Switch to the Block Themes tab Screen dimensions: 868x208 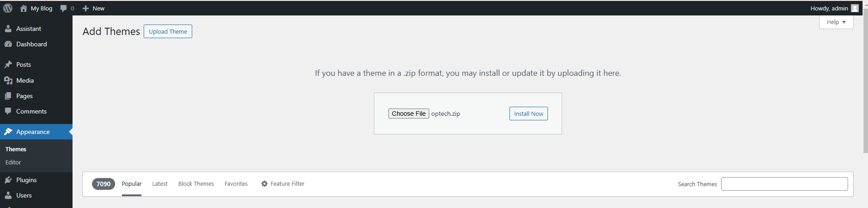196,183
